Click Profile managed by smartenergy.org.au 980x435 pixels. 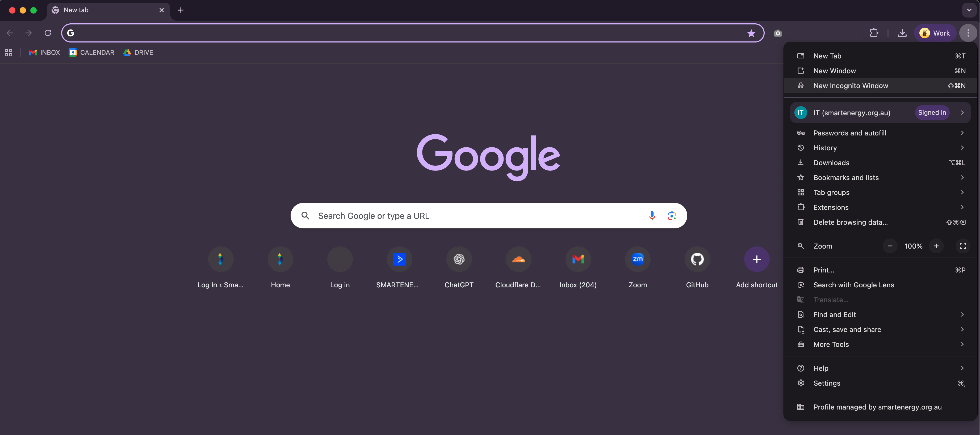click(x=880, y=407)
